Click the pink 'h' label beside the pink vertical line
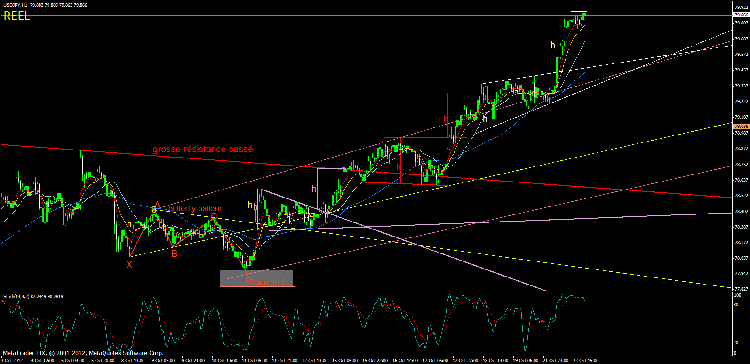This screenshot has height=364, width=750. click(314, 189)
